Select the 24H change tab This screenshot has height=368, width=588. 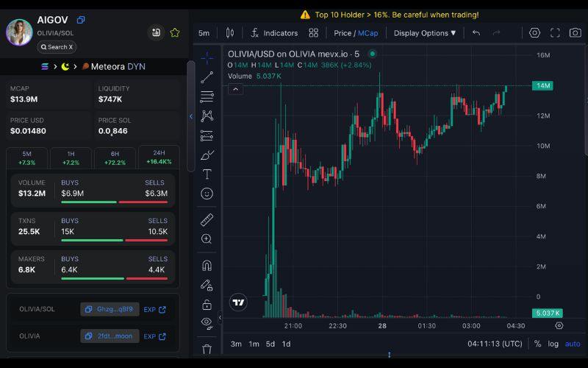pos(159,157)
